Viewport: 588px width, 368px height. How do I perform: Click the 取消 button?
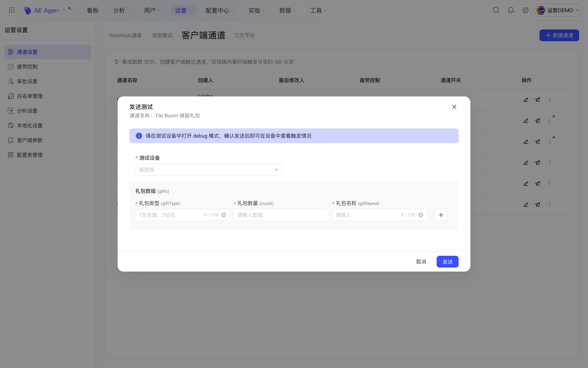tap(421, 262)
